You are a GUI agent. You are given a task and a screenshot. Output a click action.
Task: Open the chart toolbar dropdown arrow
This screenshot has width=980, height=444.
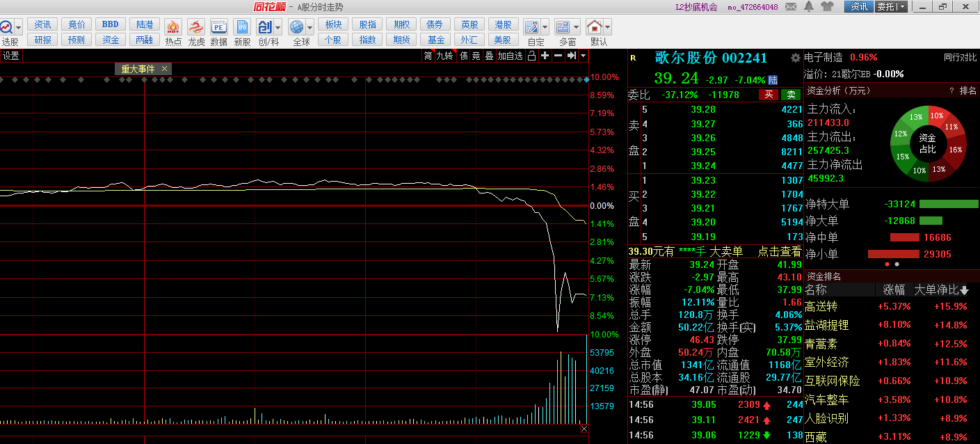[x=582, y=56]
